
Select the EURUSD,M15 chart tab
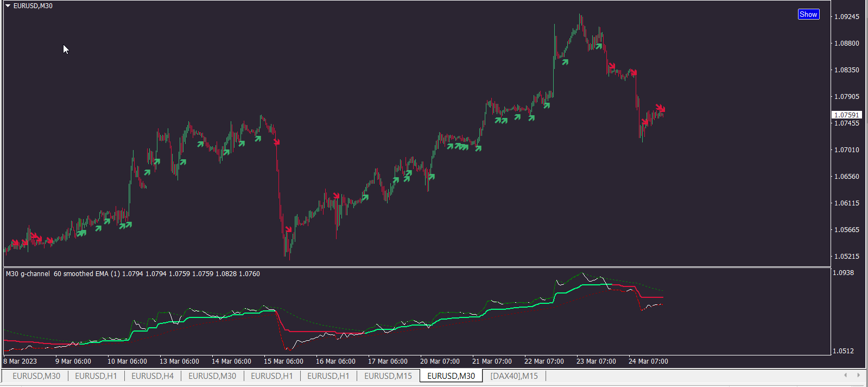pyautogui.click(x=388, y=376)
